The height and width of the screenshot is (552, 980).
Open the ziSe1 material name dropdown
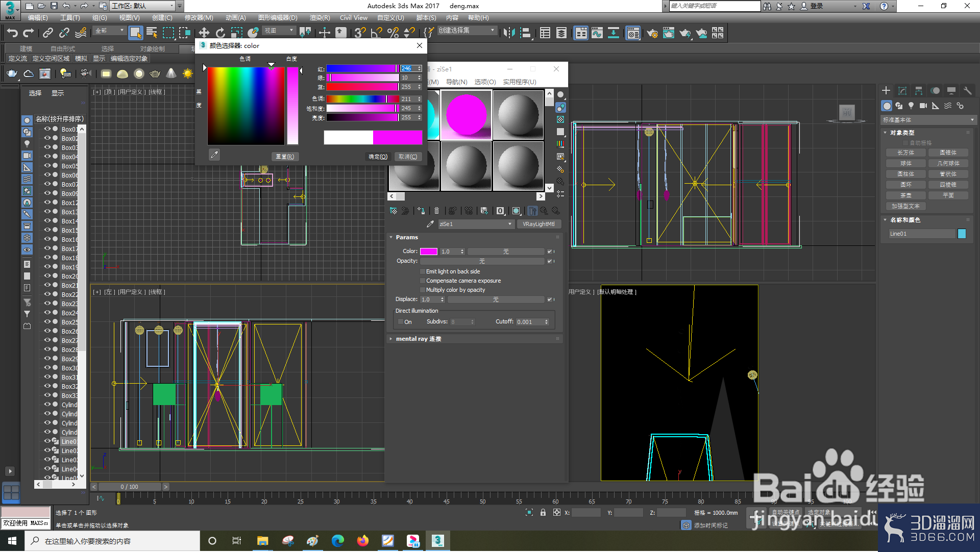(x=475, y=224)
